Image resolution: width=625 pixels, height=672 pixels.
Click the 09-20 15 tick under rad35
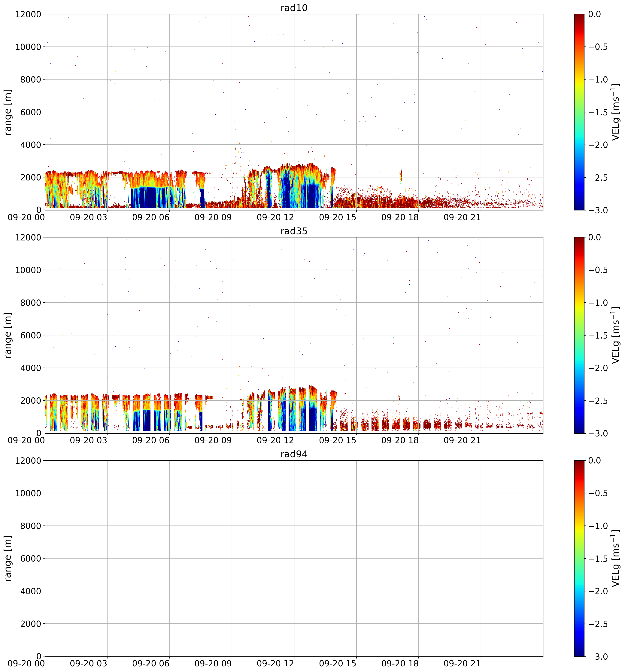(338, 440)
